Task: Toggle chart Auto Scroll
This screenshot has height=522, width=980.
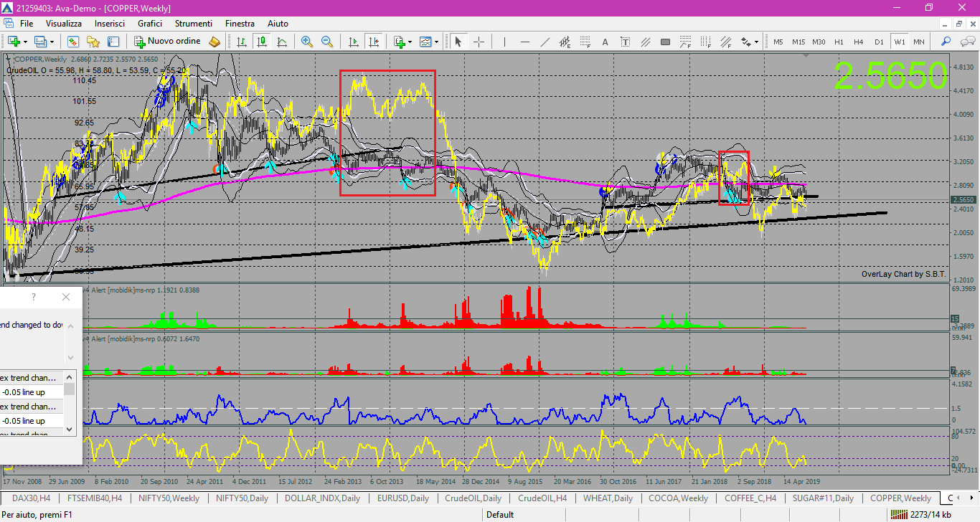Action: (x=353, y=42)
